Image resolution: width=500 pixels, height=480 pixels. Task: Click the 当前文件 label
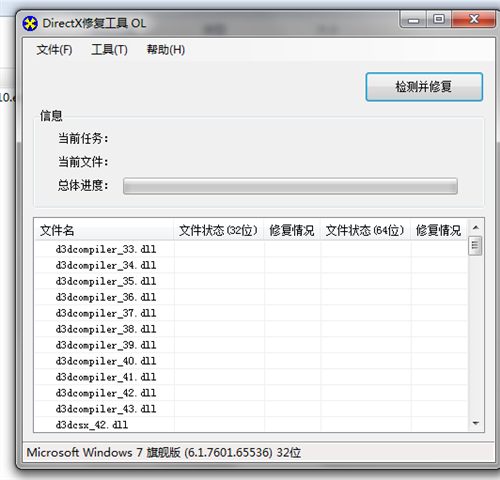pos(83,162)
